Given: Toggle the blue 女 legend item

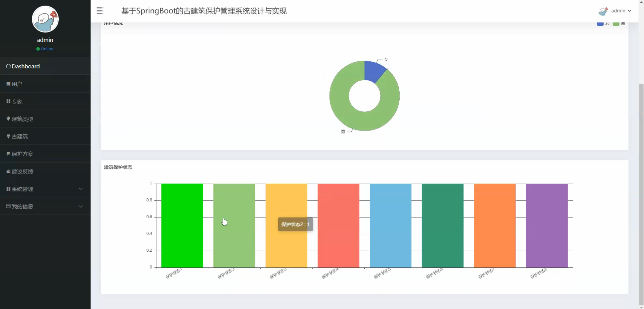Looking at the screenshot, I should (600, 24).
